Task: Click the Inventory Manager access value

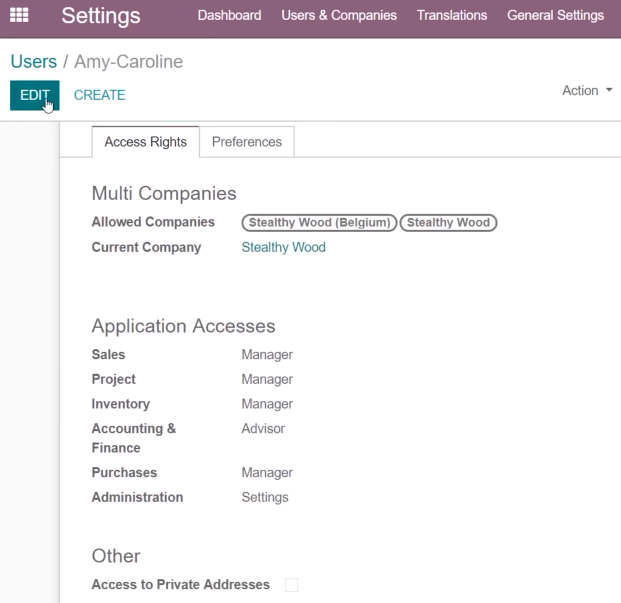Action: [x=267, y=404]
